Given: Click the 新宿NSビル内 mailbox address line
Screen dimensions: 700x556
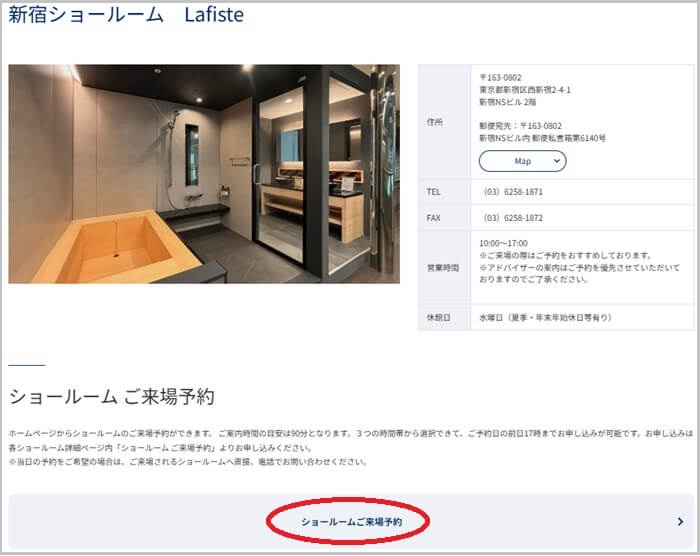Looking at the screenshot, I should (542, 138).
